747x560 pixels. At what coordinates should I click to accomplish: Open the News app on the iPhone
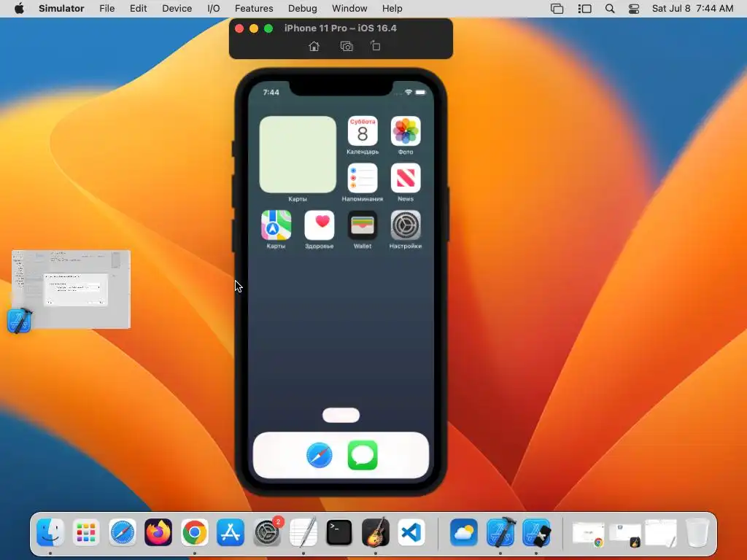pos(406,178)
